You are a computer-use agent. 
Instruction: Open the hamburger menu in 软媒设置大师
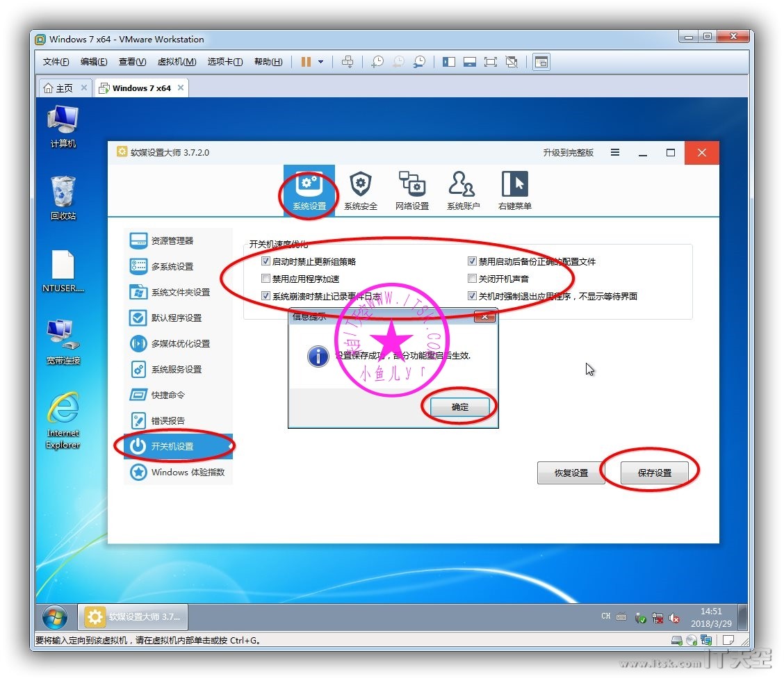615,153
